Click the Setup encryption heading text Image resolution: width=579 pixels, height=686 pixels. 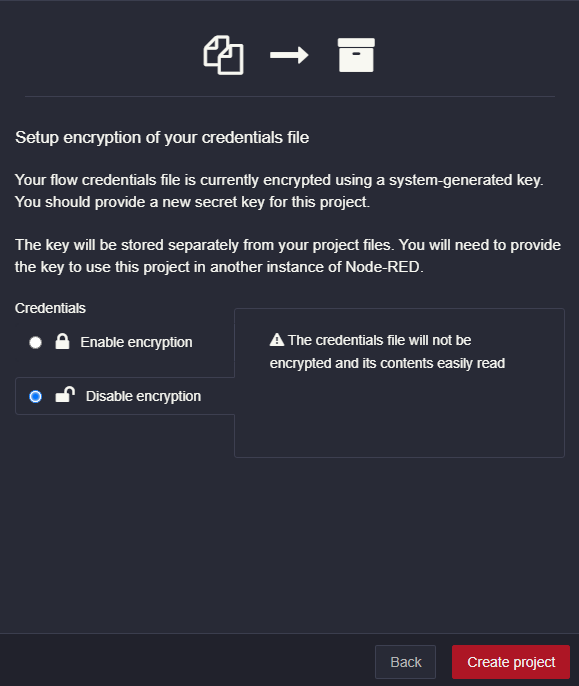tap(162, 137)
